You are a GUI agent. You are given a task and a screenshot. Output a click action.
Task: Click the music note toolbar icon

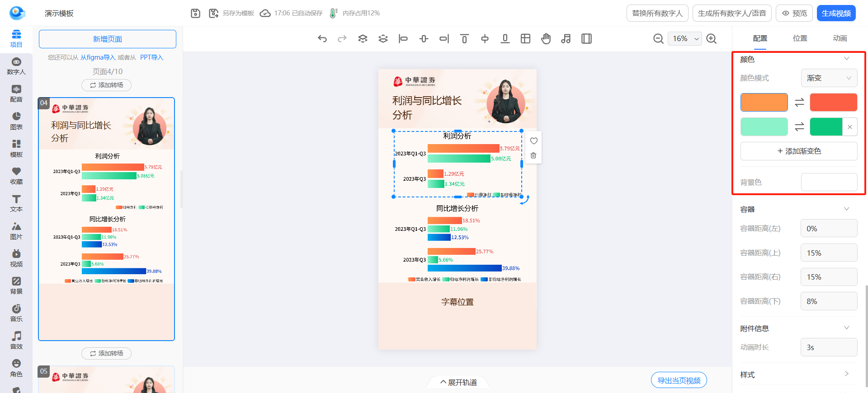pos(566,39)
